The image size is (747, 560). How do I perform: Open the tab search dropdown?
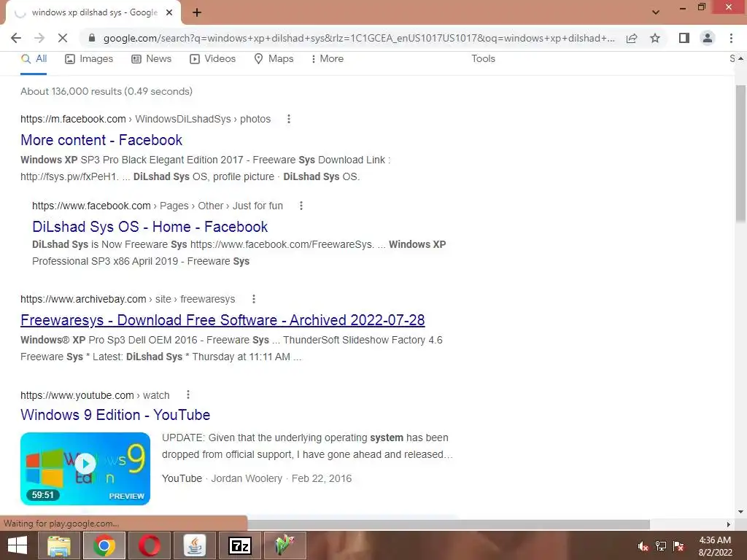click(656, 12)
